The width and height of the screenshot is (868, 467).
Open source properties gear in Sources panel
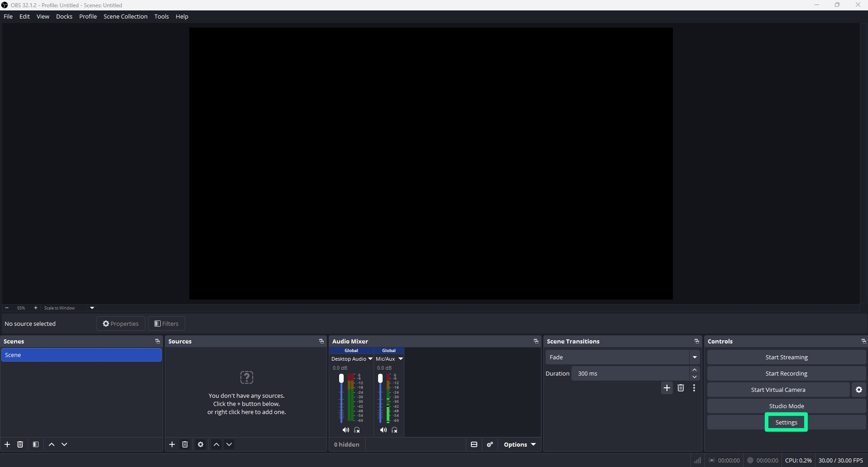click(201, 444)
